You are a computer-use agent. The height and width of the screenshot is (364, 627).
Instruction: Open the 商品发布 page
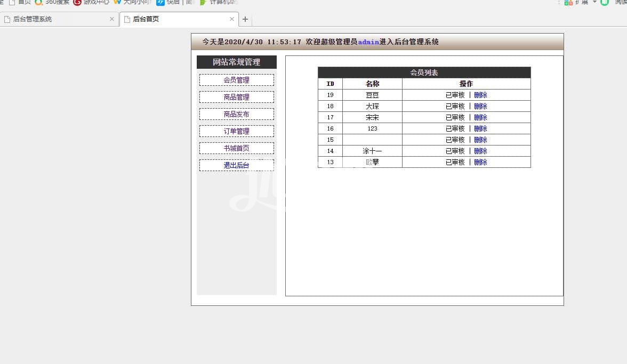pos(236,114)
